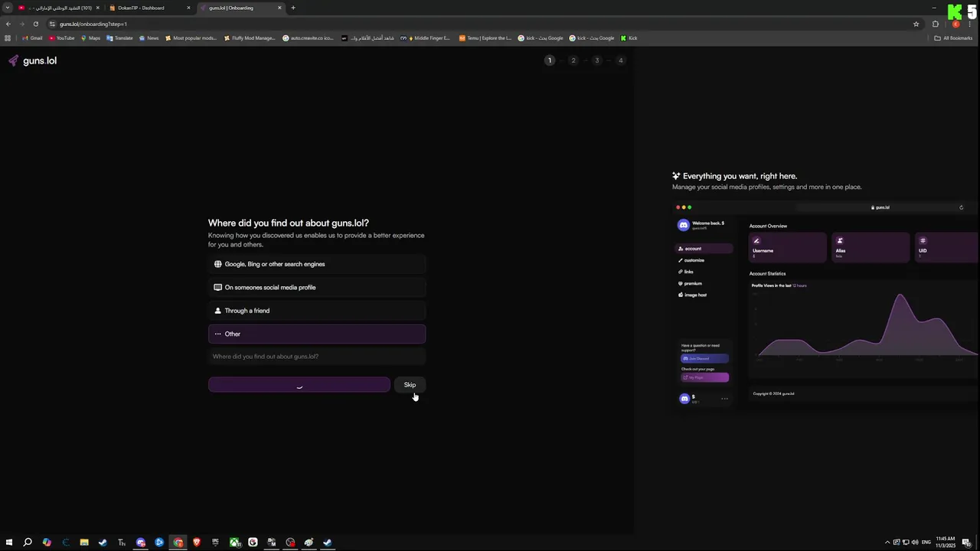Open a new browser tab
This screenshot has width=980, height=551.
tap(293, 8)
